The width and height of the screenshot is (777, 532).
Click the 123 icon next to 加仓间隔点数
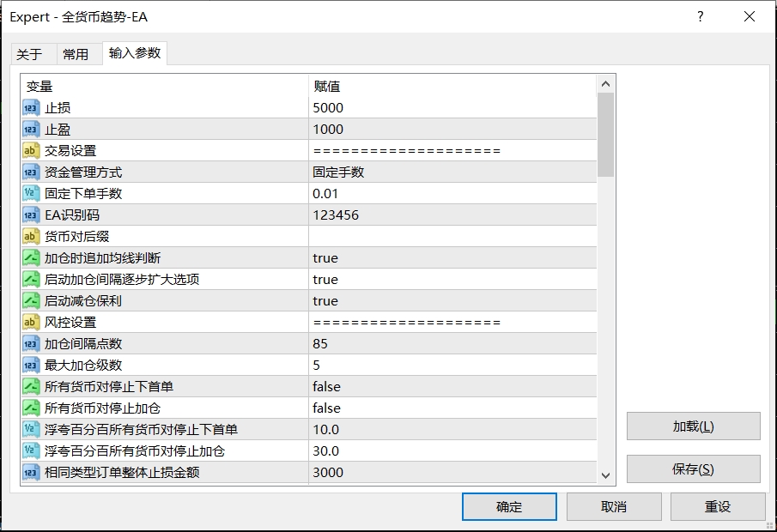(x=33, y=343)
